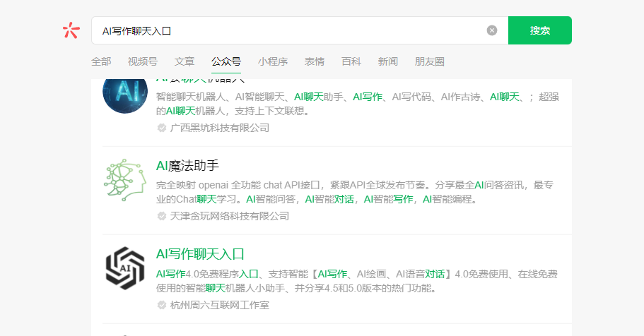Switch to the 新闻 tab
Viewport: 644px width, 336px height.
click(387, 61)
